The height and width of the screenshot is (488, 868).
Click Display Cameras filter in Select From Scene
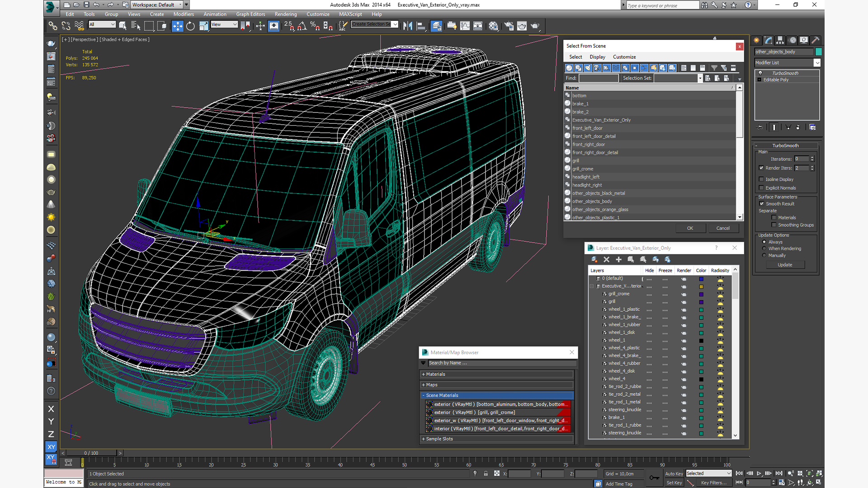[597, 68]
